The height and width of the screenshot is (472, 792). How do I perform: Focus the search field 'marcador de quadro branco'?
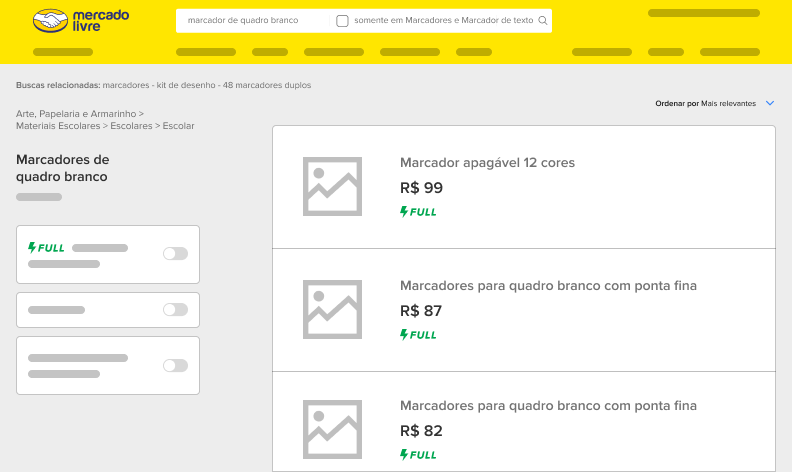click(253, 21)
